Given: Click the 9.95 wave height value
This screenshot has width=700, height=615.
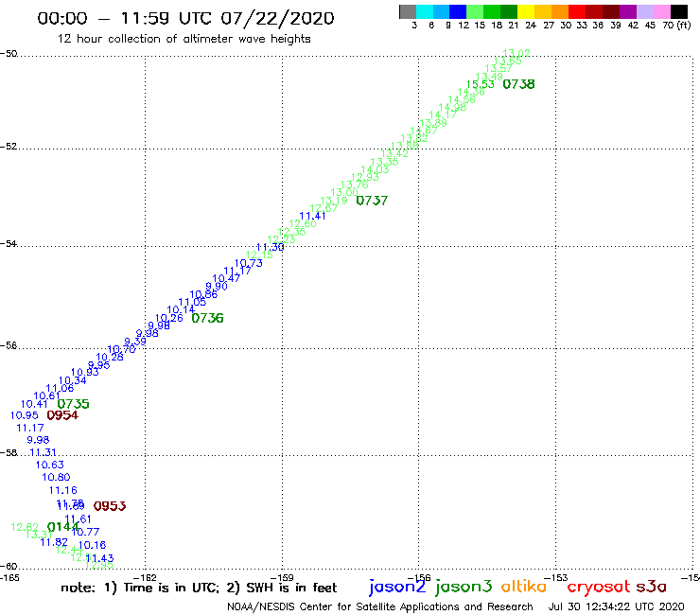Looking at the screenshot, I should (98, 365).
